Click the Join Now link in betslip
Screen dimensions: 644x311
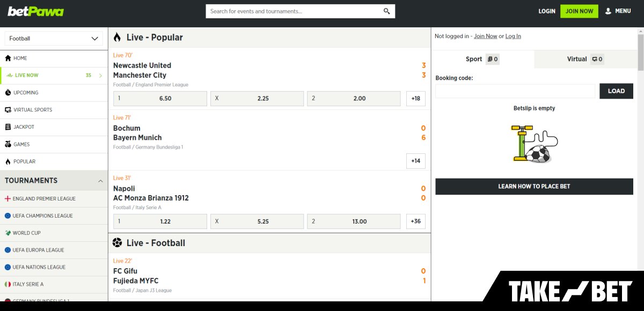(485, 36)
